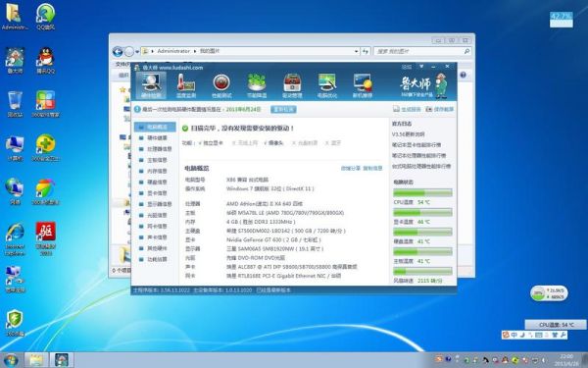Click Explorer window back navigation button

pos(118,51)
